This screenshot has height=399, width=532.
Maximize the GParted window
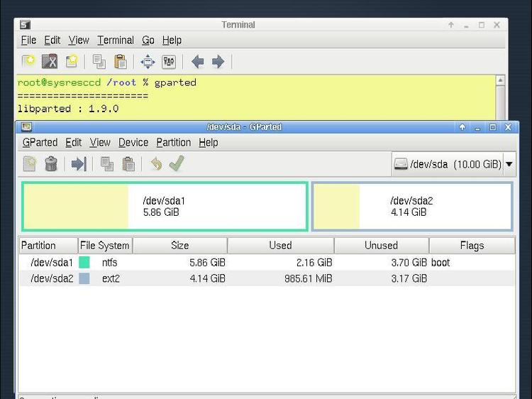point(493,127)
